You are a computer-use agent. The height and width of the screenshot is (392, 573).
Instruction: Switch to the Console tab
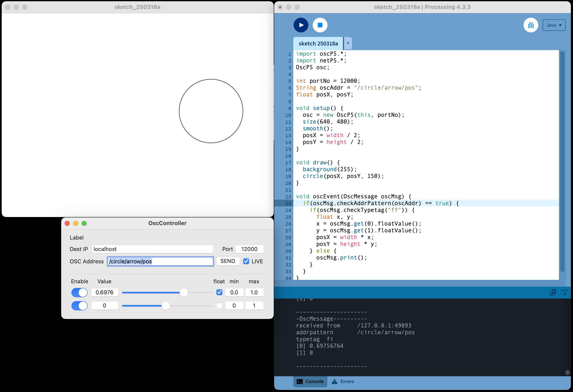(x=310, y=381)
